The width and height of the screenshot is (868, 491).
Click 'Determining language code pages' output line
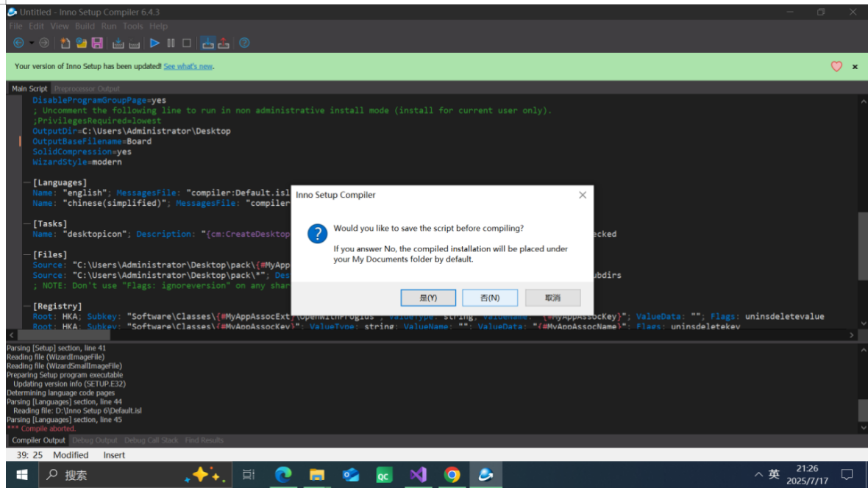(x=61, y=393)
